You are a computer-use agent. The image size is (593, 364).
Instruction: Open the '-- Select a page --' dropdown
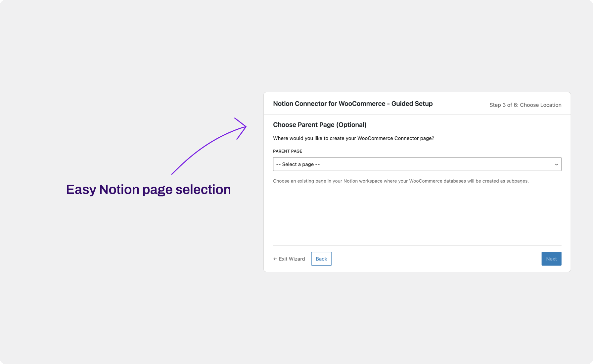tap(417, 164)
